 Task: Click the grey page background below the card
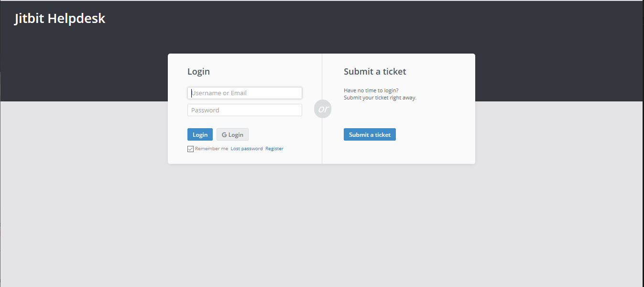[x=321, y=225]
